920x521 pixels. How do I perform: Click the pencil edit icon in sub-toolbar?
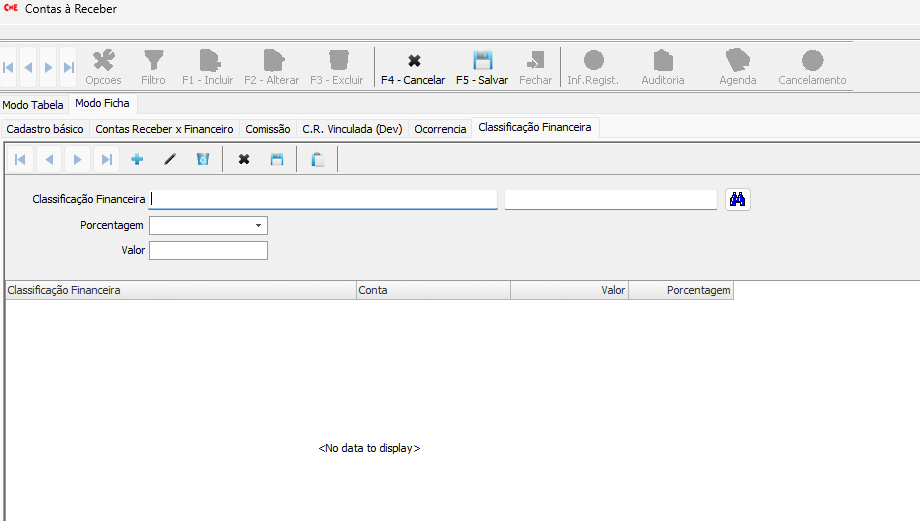(170, 159)
